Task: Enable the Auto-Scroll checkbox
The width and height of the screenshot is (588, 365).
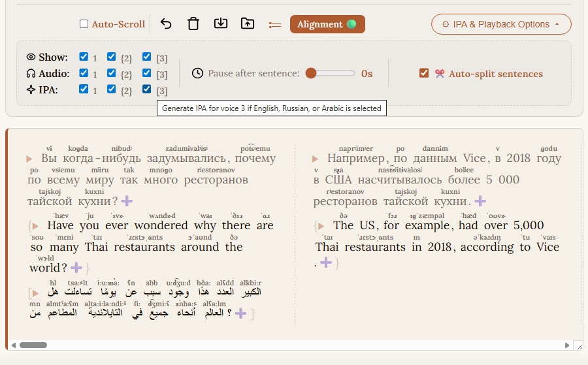Action: [84, 24]
